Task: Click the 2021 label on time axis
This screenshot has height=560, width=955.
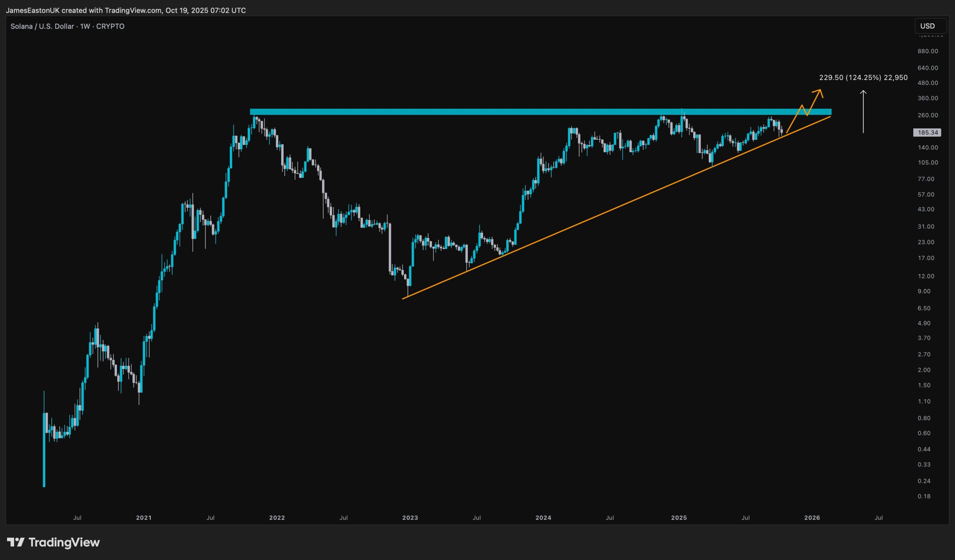Action: pyautogui.click(x=144, y=517)
